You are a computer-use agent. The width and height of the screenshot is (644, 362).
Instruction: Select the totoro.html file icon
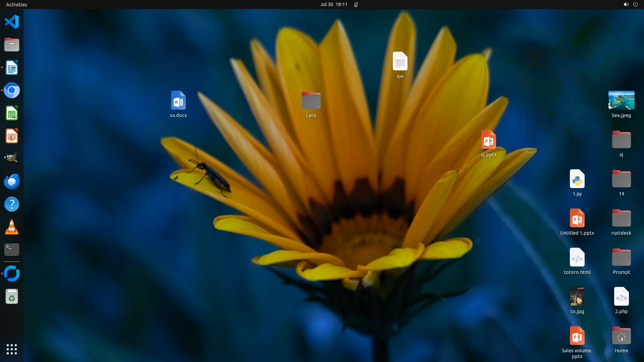click(x=577, y=257)
